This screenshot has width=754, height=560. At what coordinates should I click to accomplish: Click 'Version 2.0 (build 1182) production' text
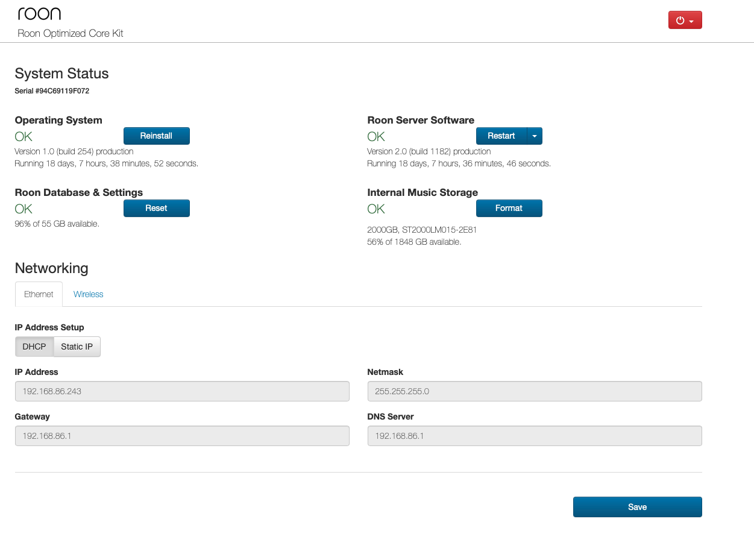429,151
